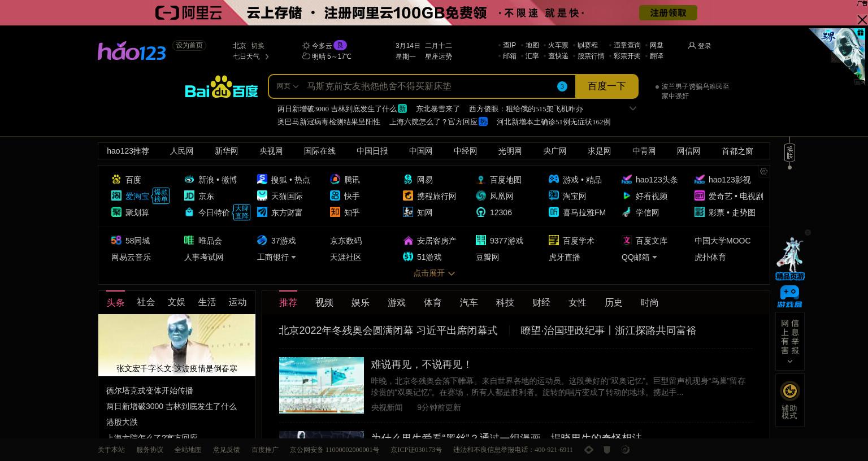Open the 意见反馈 footer link
The height and width of the screenshot is (461, 868).
227,450
